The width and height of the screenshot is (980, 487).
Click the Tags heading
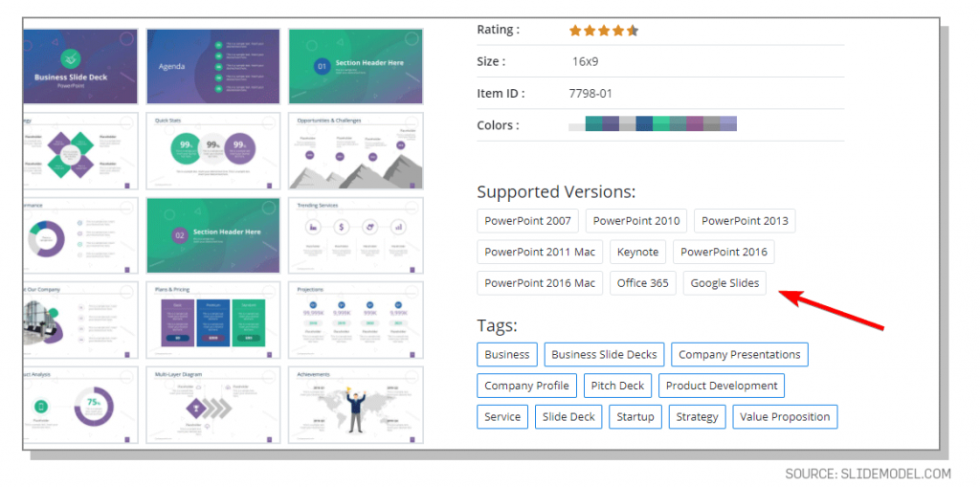click(x=498, y=325)
